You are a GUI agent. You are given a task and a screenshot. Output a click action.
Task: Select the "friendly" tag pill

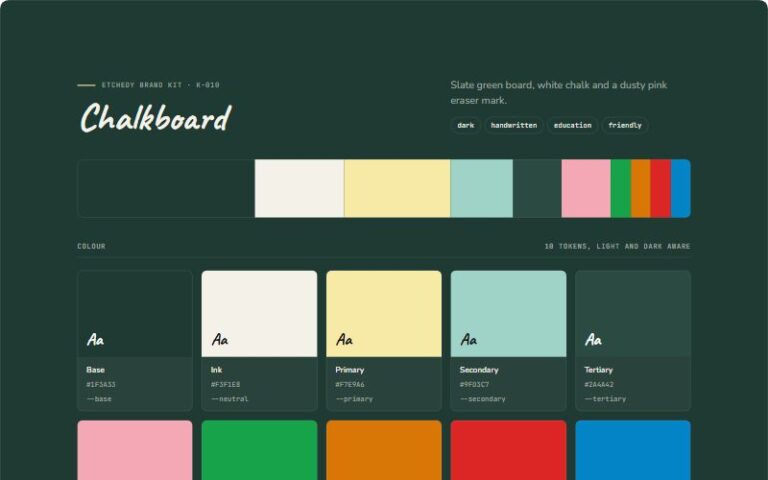pyautogui.click(x=625, y=125)
